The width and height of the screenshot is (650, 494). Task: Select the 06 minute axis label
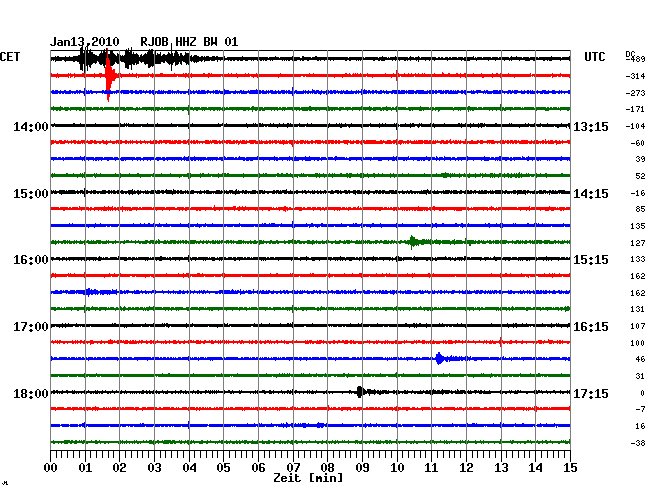pyautogui.click(x=258, y=468)
